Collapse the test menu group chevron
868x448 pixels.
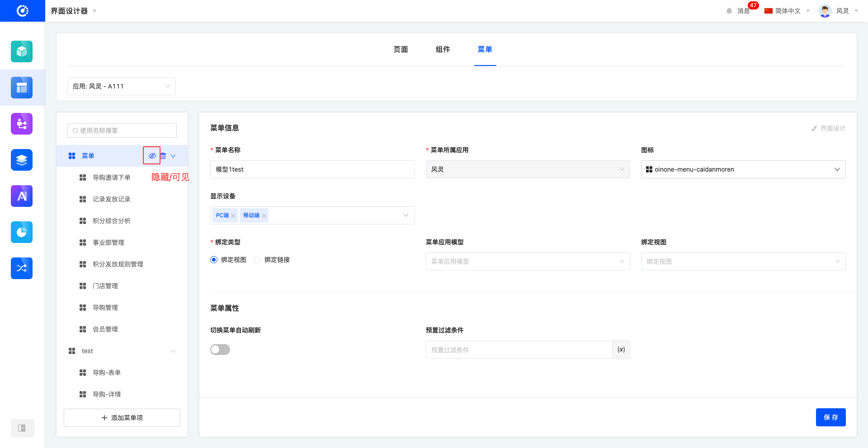click(173, 351)
